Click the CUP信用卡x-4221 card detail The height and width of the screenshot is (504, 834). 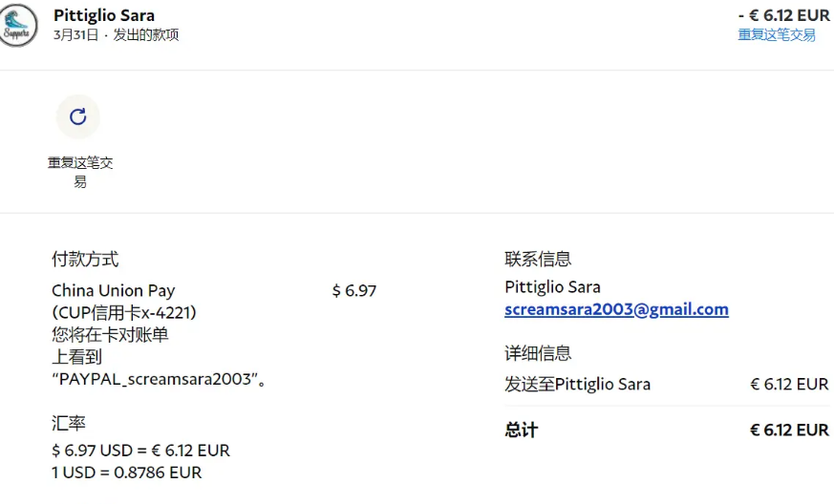(x=124, y=312)
